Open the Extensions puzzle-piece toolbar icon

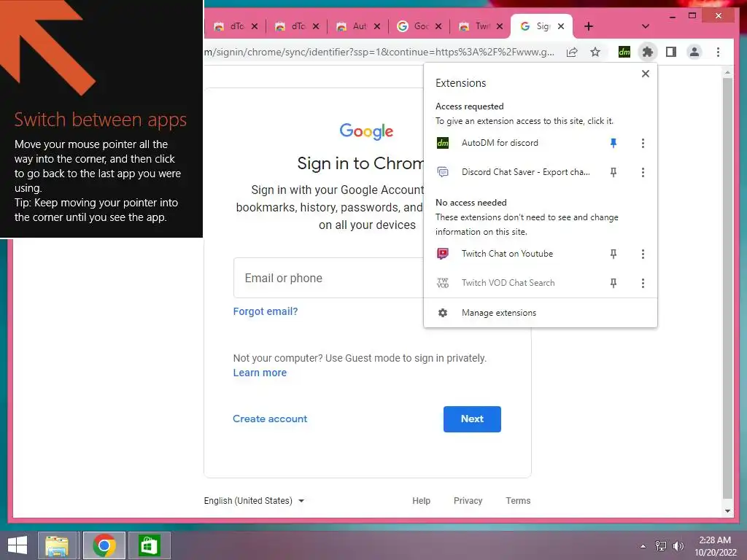click(x=647, y=52)
